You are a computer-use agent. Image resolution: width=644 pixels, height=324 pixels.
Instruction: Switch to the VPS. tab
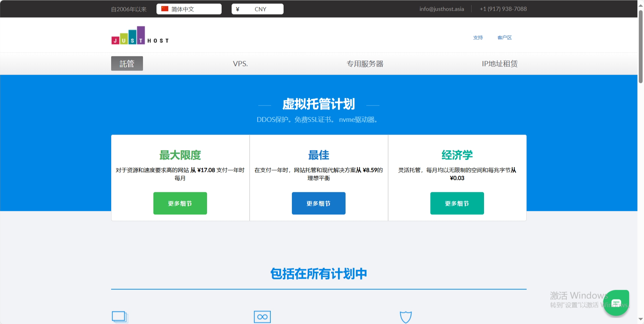click(x=240, y=64)
